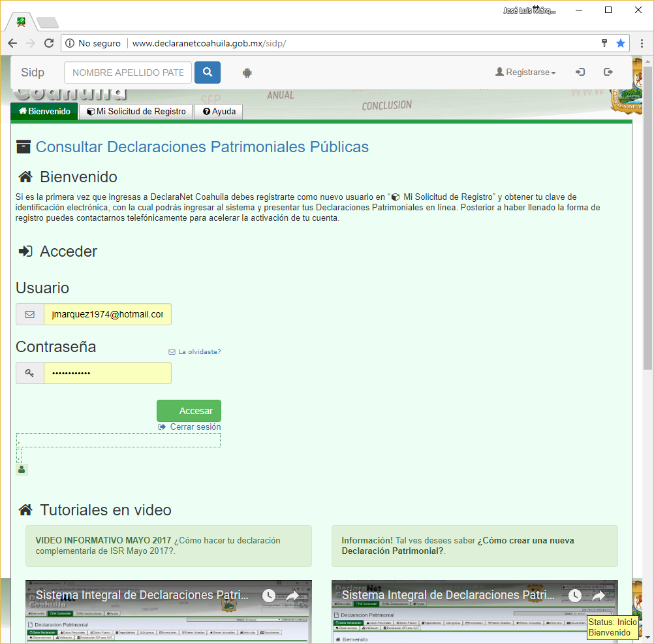Image resolution: width=654 pixels, height=644 pixels.
Task: Reload the page with refresh icon
Action: pyautogui.click(x=49, y=43)
